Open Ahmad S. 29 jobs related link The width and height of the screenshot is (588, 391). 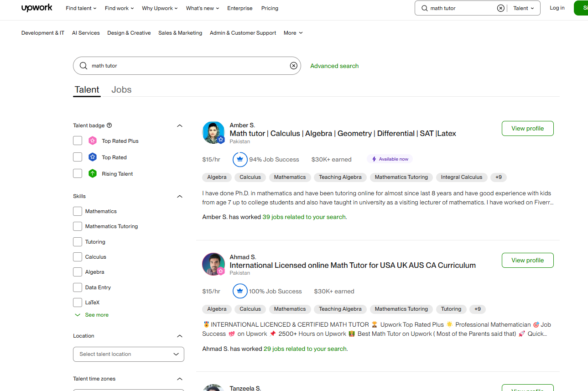point(305,349)
